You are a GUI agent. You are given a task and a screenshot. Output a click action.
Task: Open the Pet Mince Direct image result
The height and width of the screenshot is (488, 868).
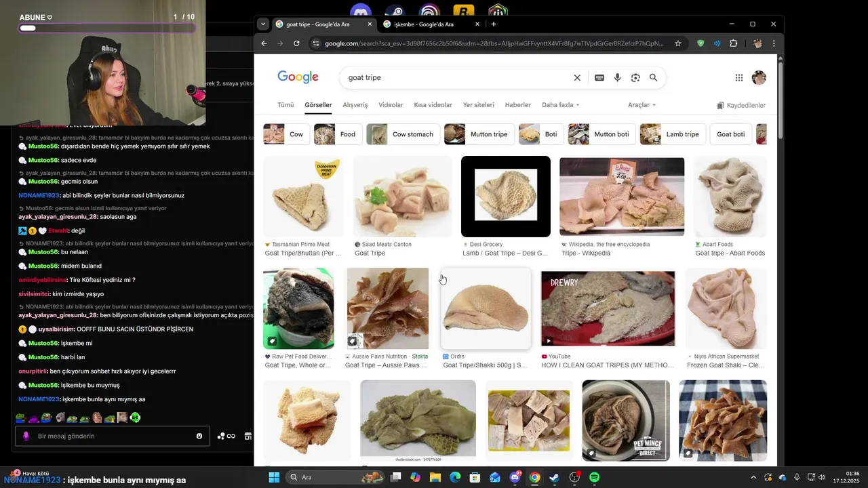626,420
